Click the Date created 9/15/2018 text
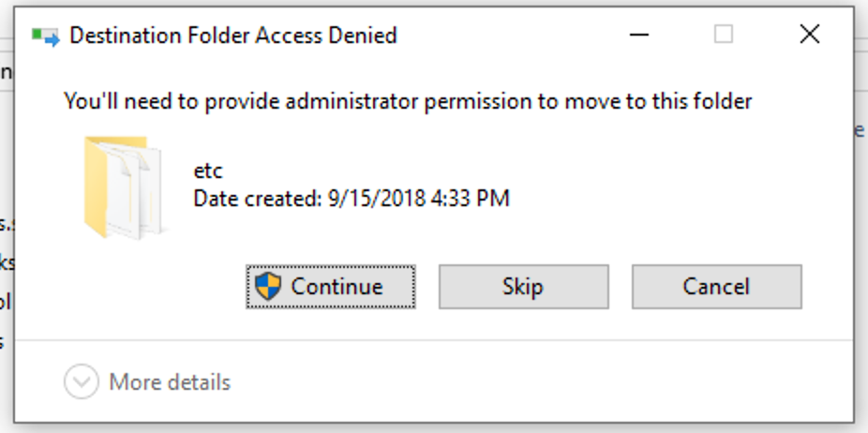The image size is (868, 433). [x=351, y=198]
